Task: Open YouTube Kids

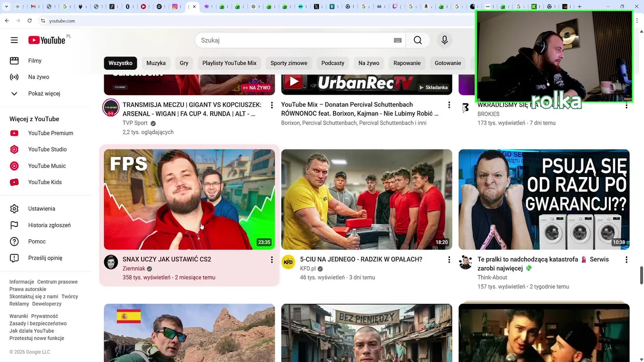Action: click(x=46, y=182)
